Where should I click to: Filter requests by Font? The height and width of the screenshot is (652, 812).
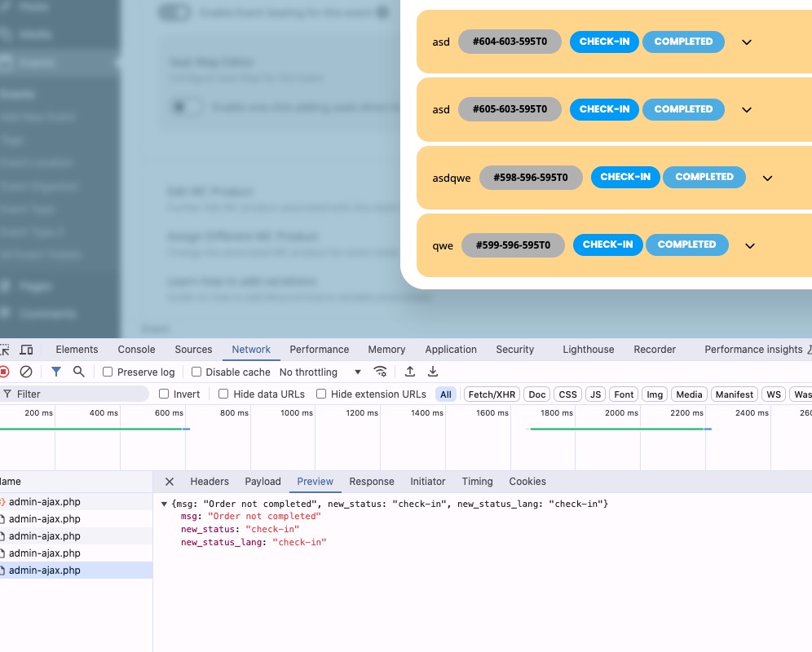[624, 394]
